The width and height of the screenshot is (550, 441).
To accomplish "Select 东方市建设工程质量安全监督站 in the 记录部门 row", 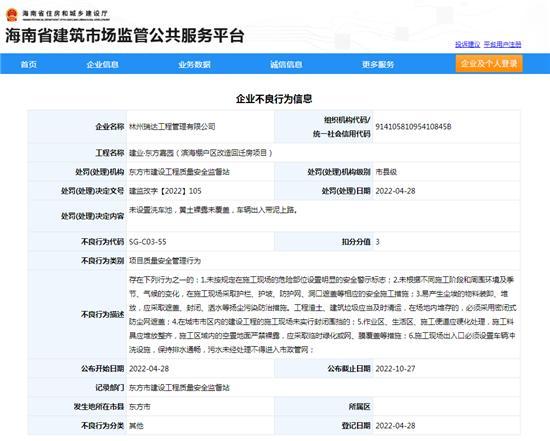I will [x=179, y=388].
